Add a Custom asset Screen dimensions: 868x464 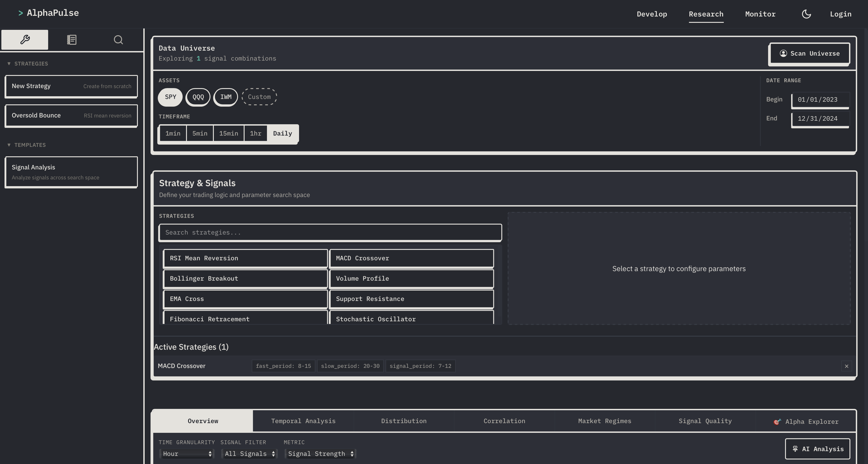[x=259, y=97]
